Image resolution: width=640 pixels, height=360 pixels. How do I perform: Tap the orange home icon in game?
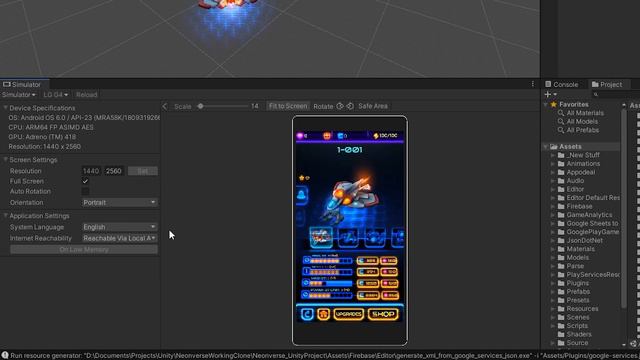(323, 314)
